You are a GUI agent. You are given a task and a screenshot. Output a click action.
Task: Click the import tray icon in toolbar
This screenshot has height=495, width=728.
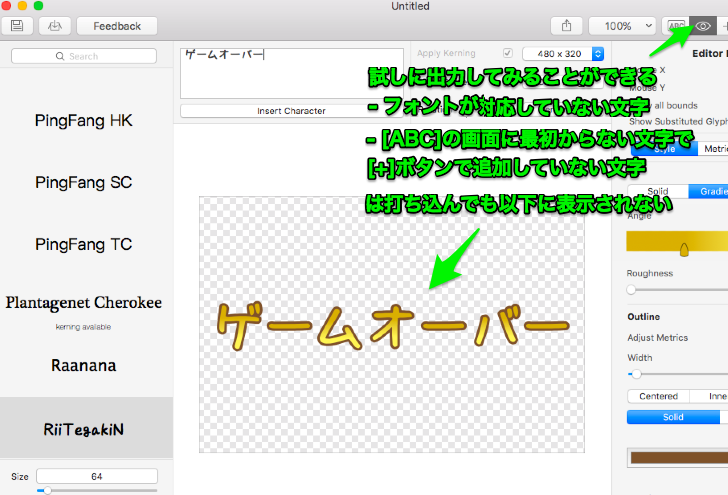pos(55,26)
